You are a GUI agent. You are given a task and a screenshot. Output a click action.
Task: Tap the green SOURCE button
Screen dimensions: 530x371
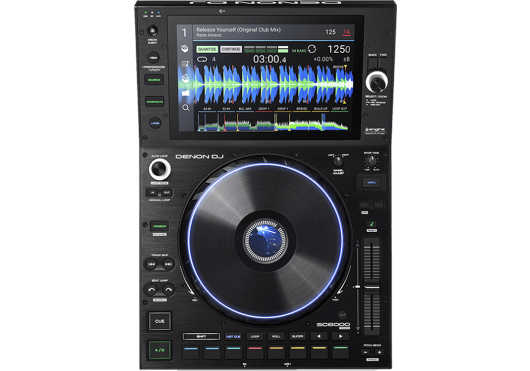click(154, 80)
